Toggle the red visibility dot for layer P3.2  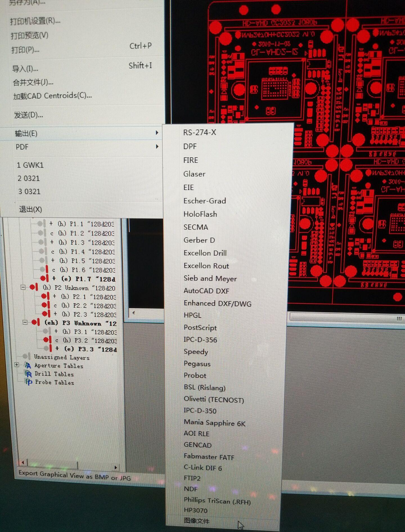pos(46,340)
